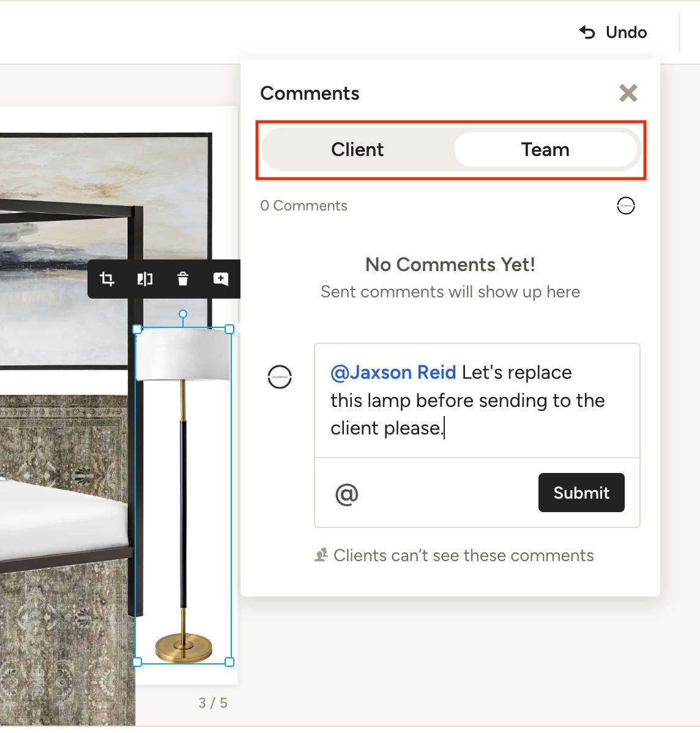
Task: Flip the lamp image horizontally
Action: coord(145,280)
